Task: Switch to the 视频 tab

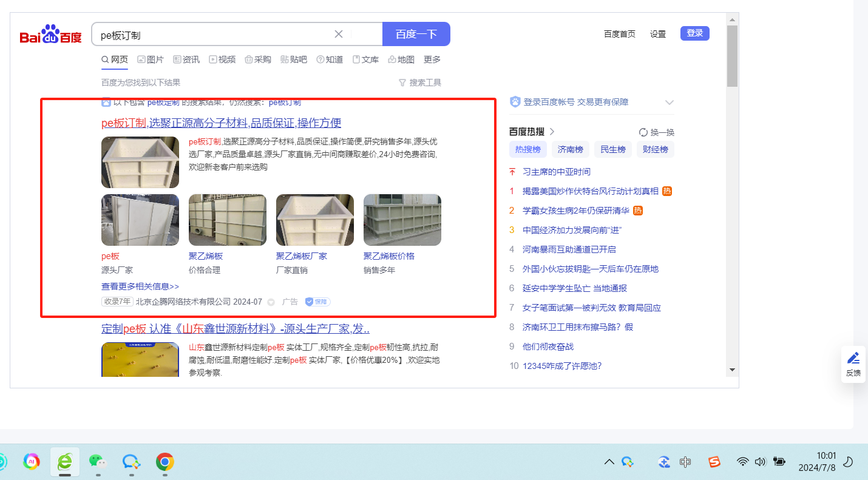Action: click(x=222, y=59)
